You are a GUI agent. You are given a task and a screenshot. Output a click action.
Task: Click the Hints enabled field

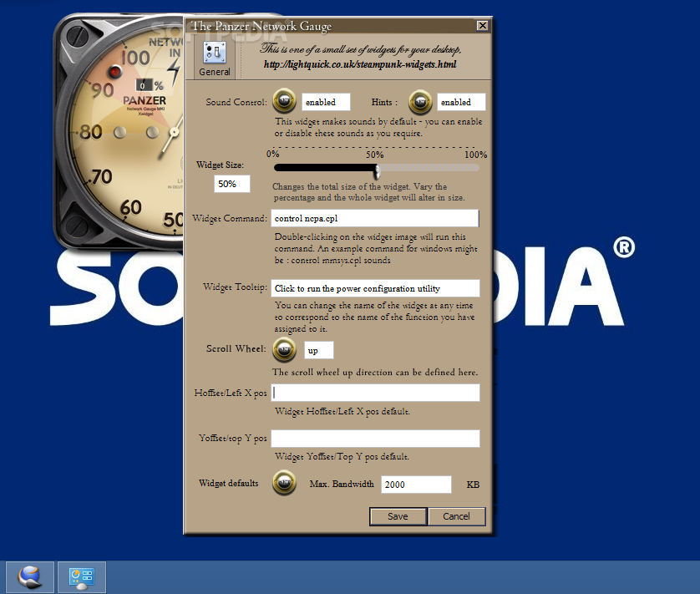(461, 102)
